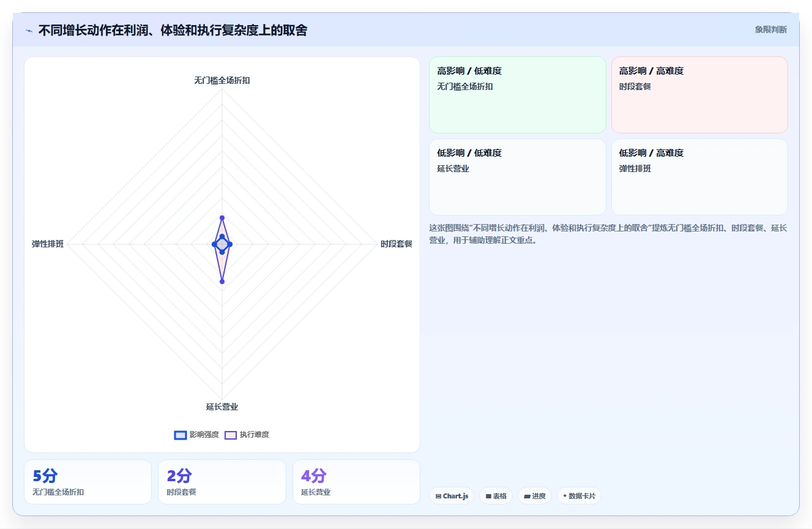Click 延长营业 text in the quadrant card
812x529 pixels.
[x=453, y=169]
